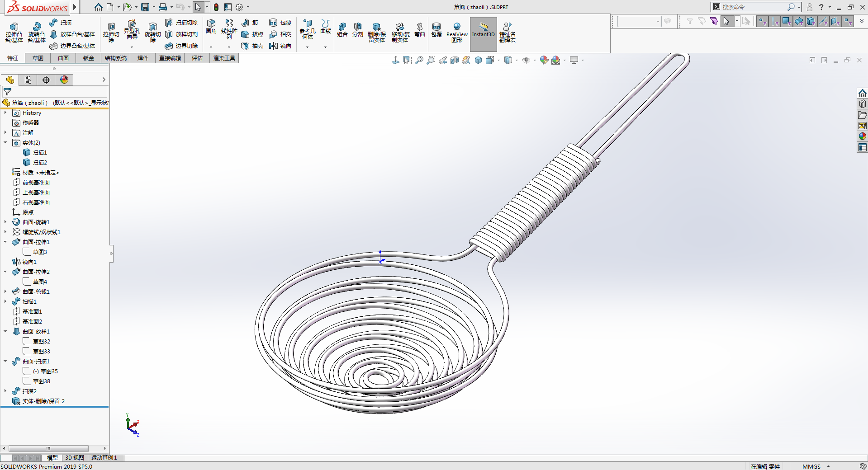Expand the 曲面-旋转1 feature
Viewport: 868px width, 470px height.
tap(5, 222)
